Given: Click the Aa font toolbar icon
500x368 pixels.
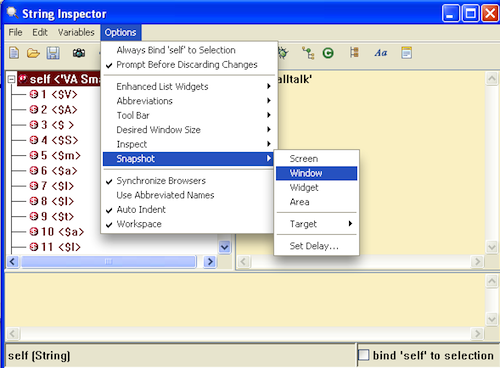Looking at the screenshot, I should click(x=381, y=53).
